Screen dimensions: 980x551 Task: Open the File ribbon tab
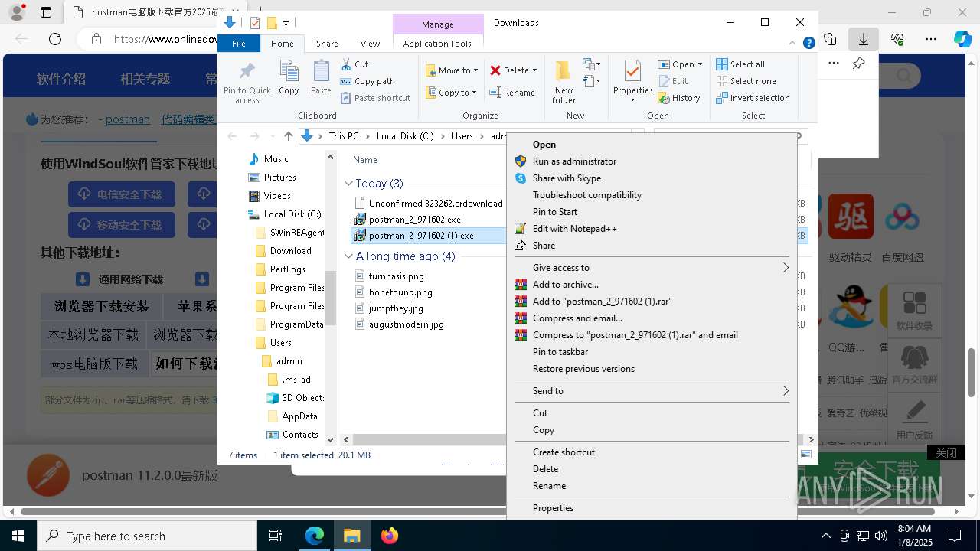(239, 44)
